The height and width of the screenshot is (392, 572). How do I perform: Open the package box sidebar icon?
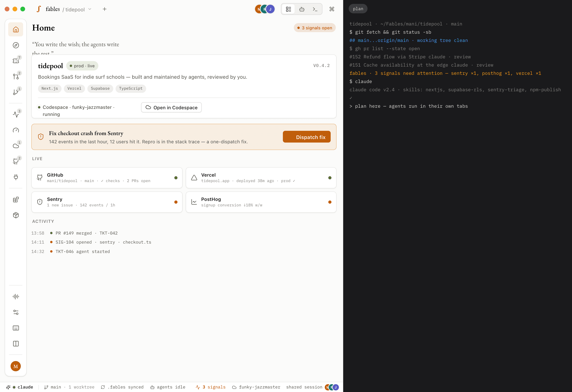tap(16, 215)
